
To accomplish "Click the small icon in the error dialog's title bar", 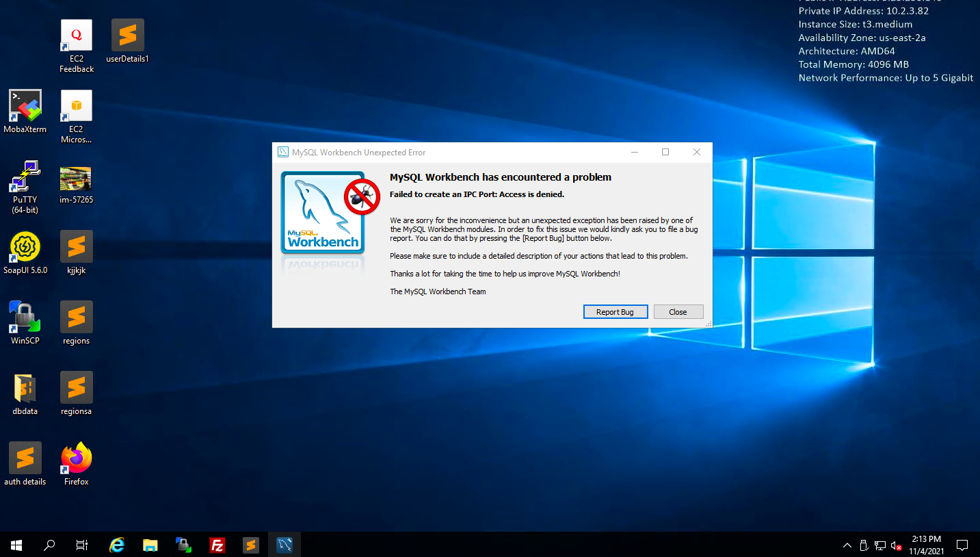I will click(x=283, y=152).
